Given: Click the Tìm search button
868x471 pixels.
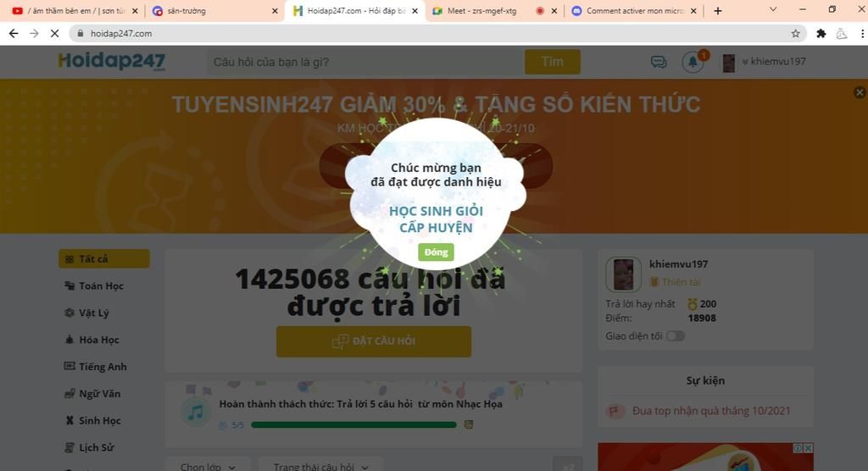Looking at the screenshot, I should [553, 62].
